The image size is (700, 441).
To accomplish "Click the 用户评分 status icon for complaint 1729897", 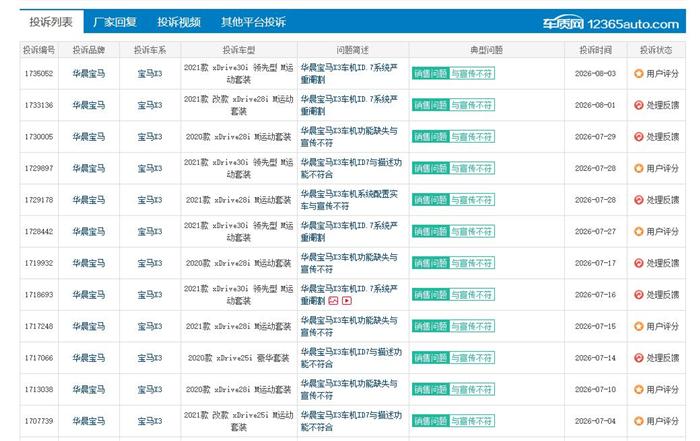I will (638, 168).
